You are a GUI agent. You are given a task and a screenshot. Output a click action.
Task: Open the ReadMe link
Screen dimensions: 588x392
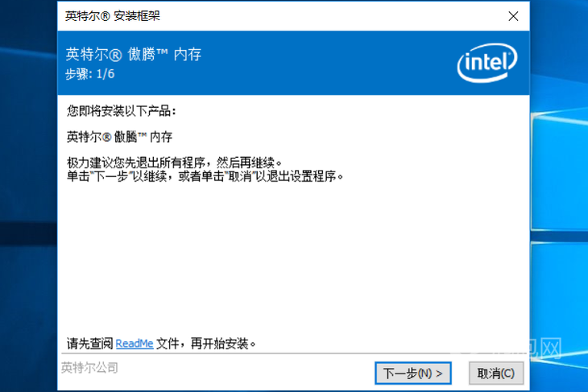click(x=135, y=343)
